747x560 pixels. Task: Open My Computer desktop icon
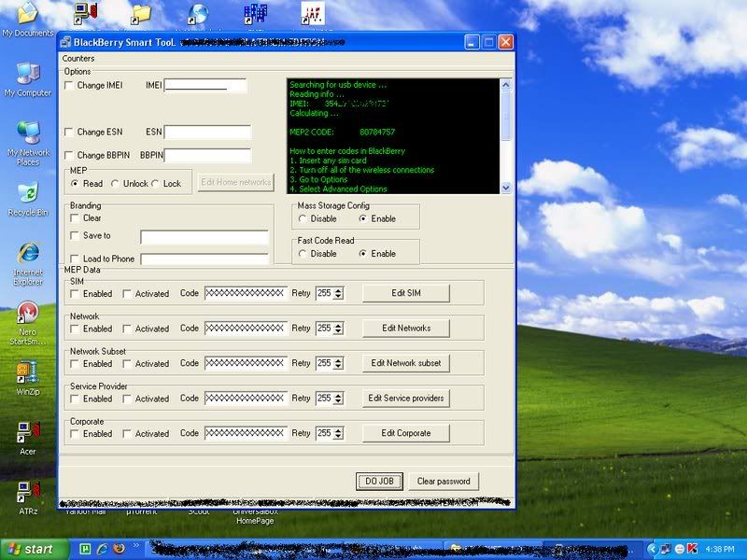(28, 79)
